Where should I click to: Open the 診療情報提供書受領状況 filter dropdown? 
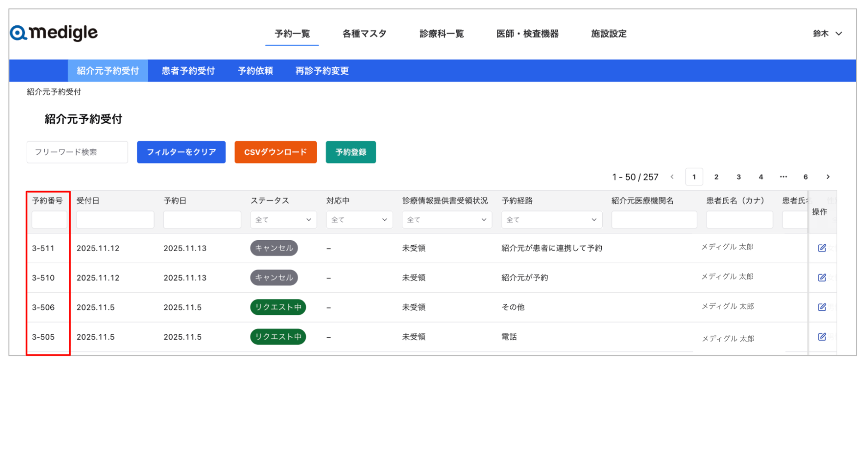[446, 220]
